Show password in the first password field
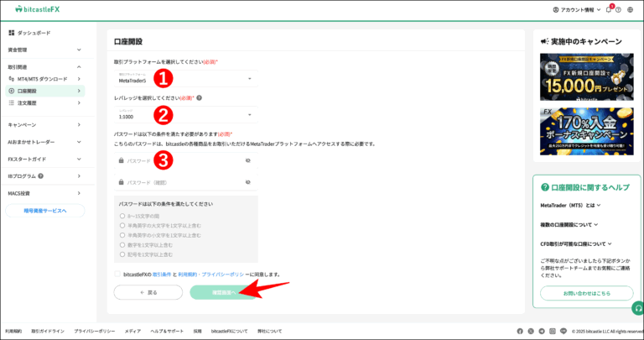This screenshot has height=340, width=644. pos(247,160)
